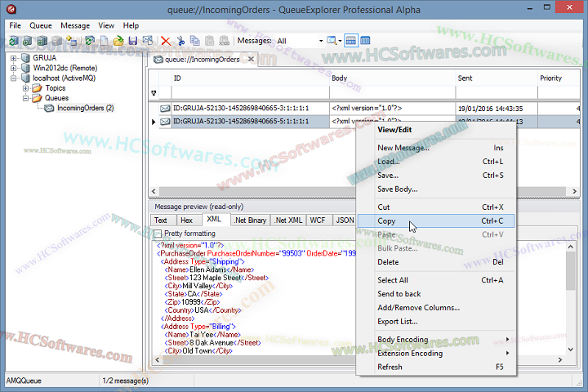The image size is (588, 392).
Task: Choose New Message... in context menu
Action: click(436, 148)
